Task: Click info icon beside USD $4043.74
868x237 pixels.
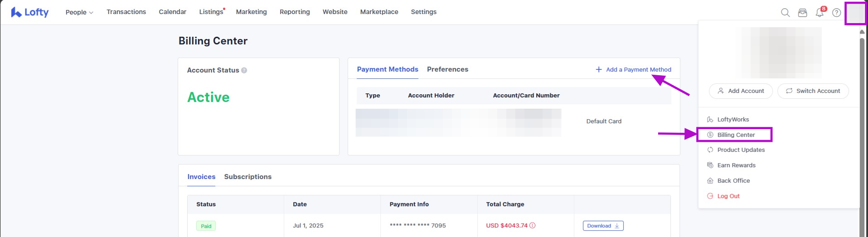Action: pyautogui.click(x=533, y=225)
